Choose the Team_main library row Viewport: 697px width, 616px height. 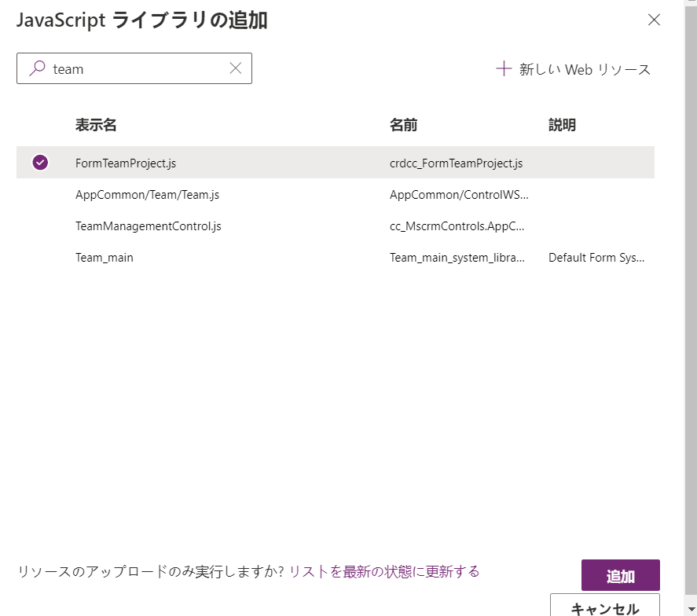pos(105,258)
